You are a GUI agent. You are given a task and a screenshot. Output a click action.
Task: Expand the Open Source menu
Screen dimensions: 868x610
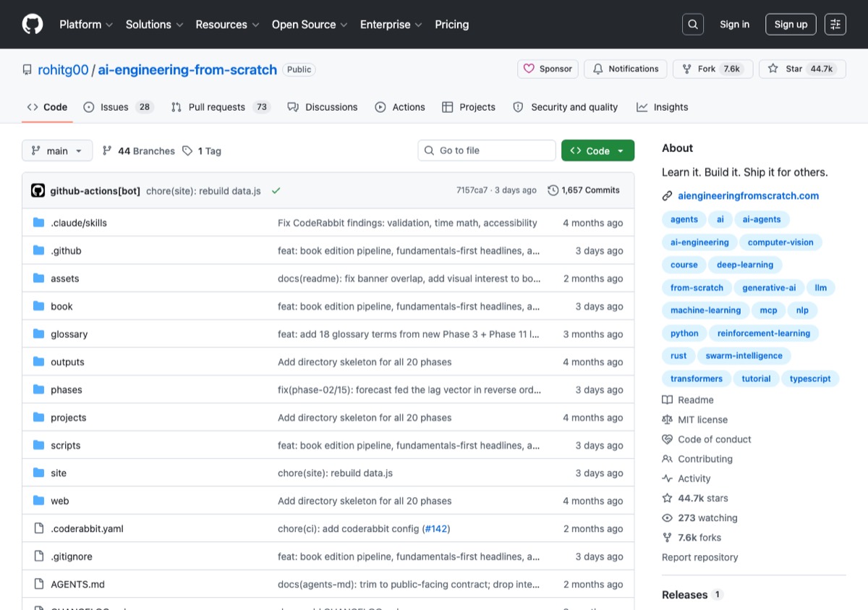click(x=310, y=25)
